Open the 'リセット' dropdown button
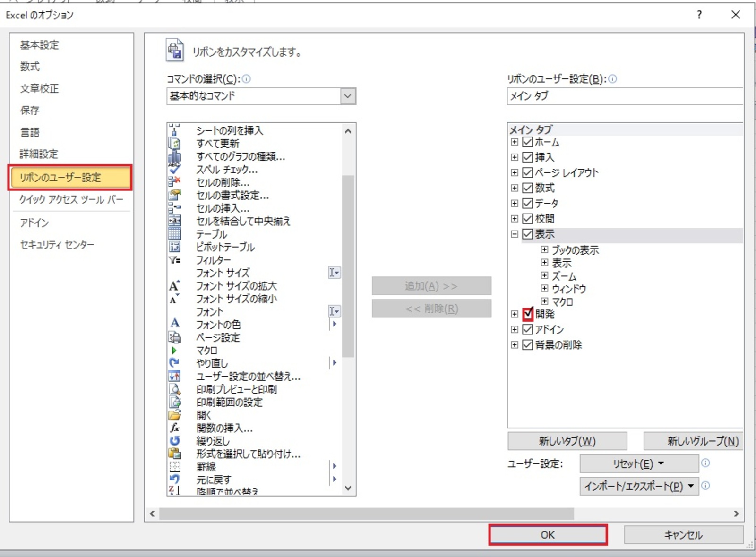Image resolution: width=756 pixels, height=557 pixels. 639,463
